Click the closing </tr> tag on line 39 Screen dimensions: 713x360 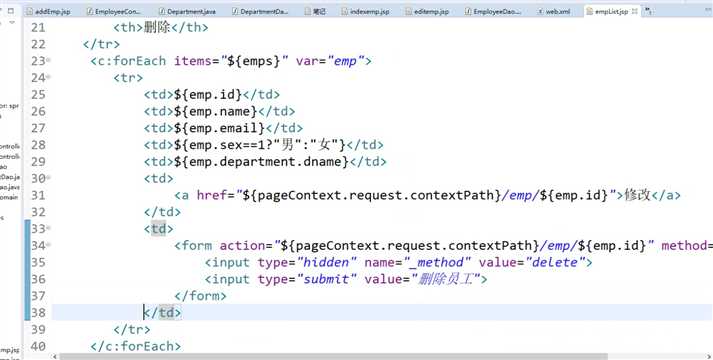pyautogui.click(x=132, y=330)
